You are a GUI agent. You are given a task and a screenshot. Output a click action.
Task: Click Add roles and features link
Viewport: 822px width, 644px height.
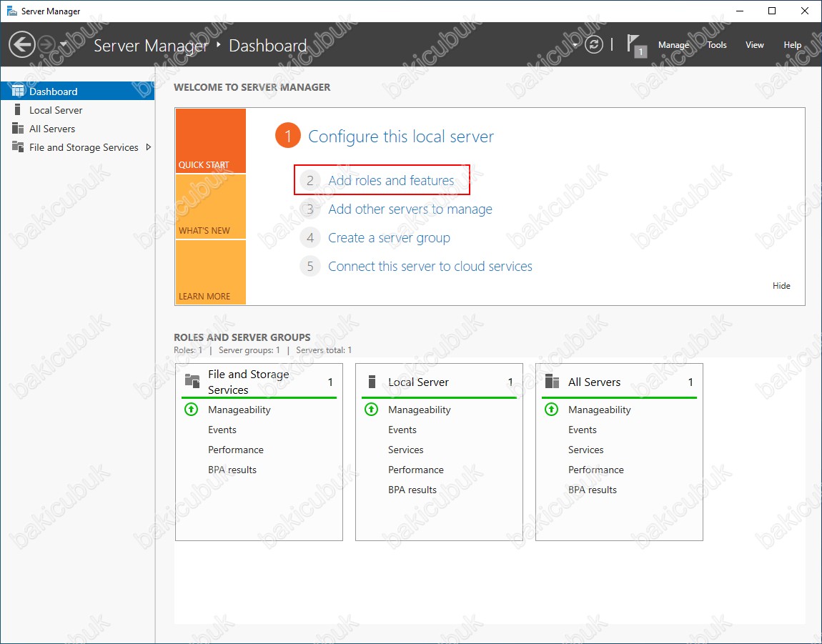pos(391,180)
